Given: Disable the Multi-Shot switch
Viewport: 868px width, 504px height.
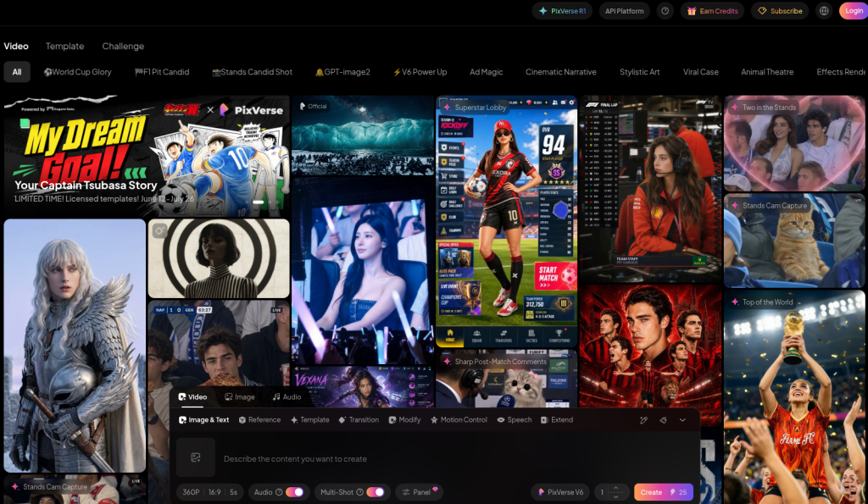Looking at the screenshot, I should tap(376, 492).
